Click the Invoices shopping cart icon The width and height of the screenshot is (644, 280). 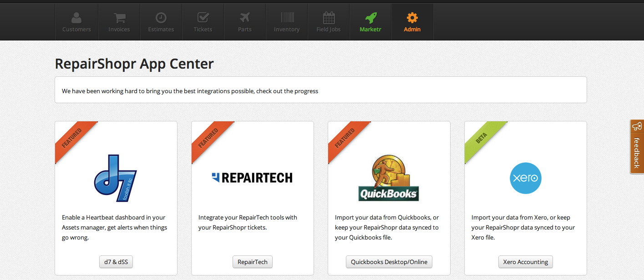click(x=119, y=18)
